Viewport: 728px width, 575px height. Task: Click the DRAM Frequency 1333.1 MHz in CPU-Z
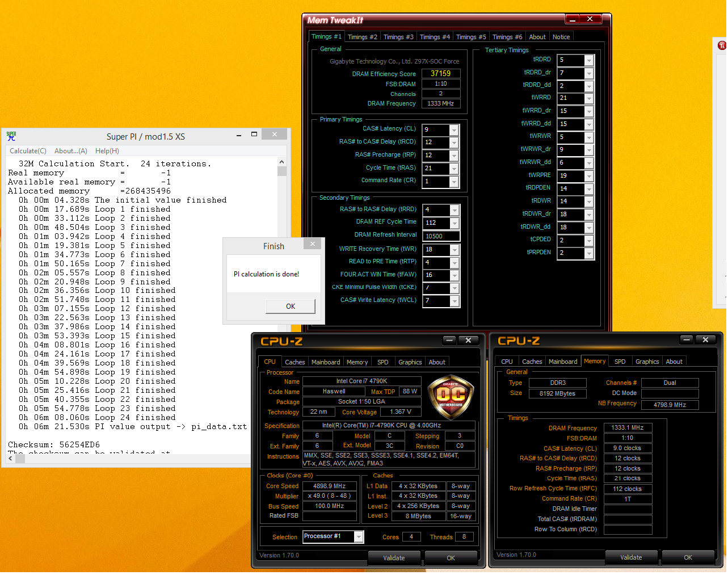[x=628, y=428]
